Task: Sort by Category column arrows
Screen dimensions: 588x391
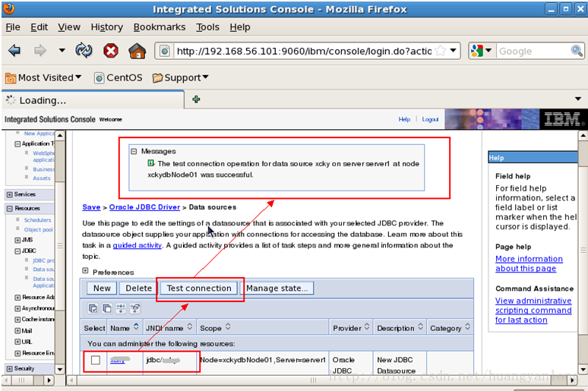Action: [x=467, y=327]
